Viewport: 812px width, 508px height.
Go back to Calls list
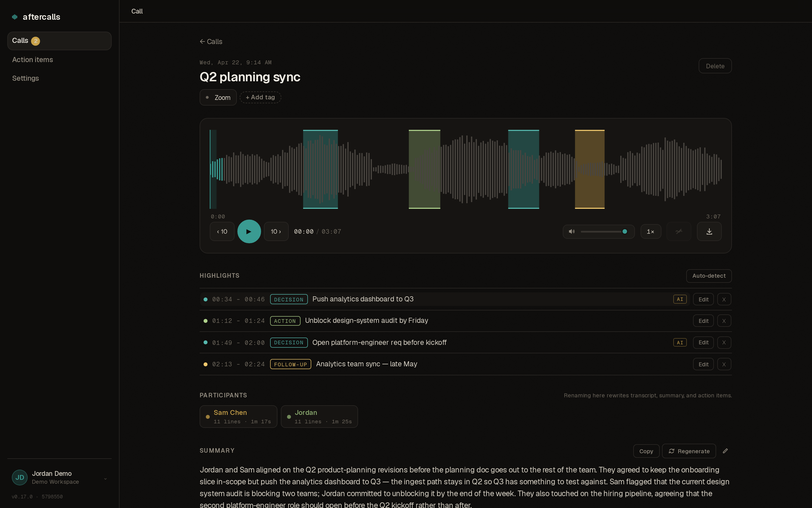coord(211,42)
